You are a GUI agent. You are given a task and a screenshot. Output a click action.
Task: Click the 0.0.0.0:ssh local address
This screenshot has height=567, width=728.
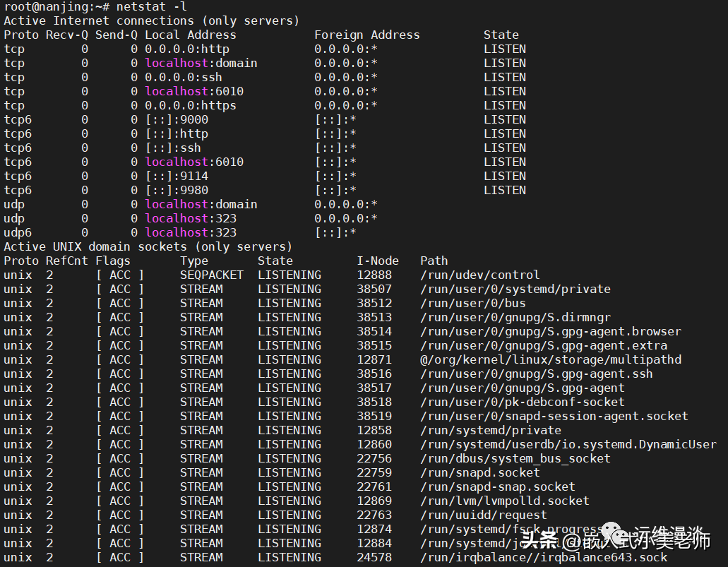184,77
